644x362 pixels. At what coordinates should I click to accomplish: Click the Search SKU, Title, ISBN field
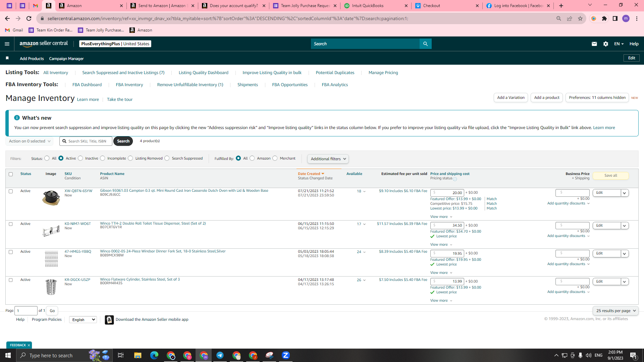coord(86,141)
